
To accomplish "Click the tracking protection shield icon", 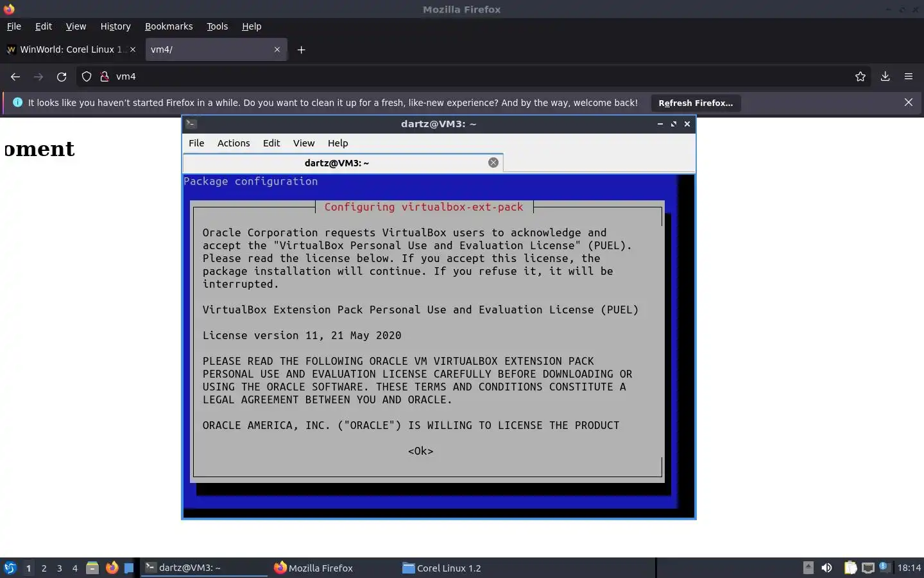I will click(x=87, y=76).
